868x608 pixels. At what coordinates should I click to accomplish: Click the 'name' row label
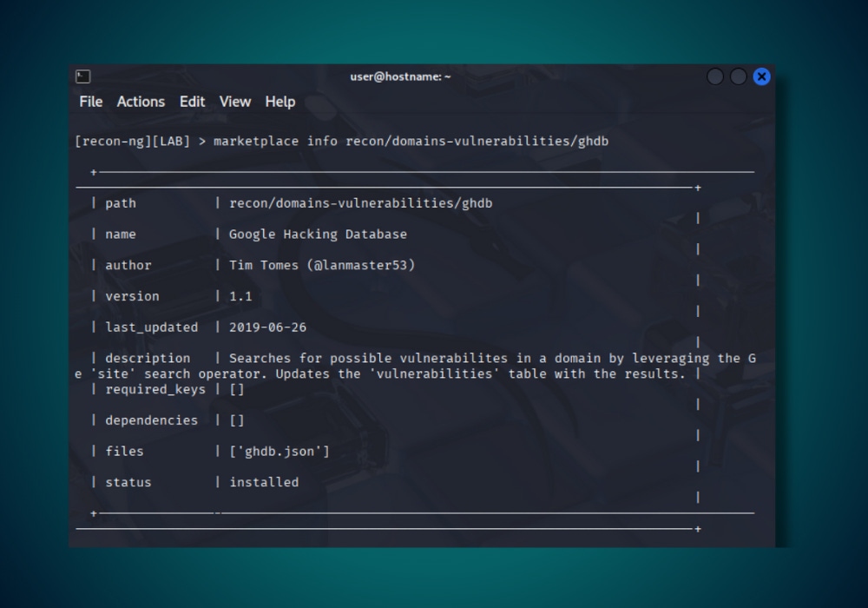click(121, 235)
